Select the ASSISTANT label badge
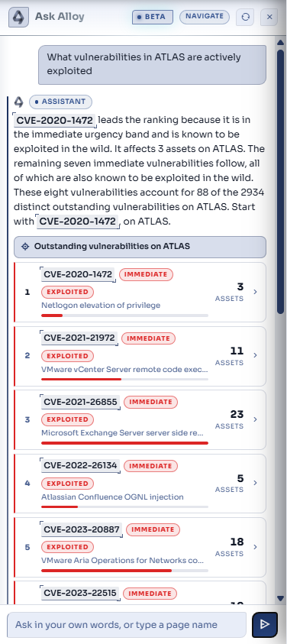Viewport: 287px width, 644px height. pos(61,102)
